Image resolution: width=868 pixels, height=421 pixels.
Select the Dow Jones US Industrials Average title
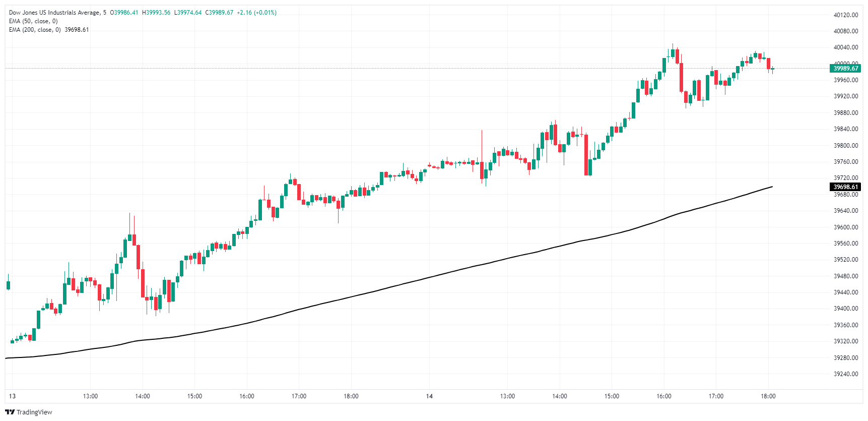coord(54,13)
